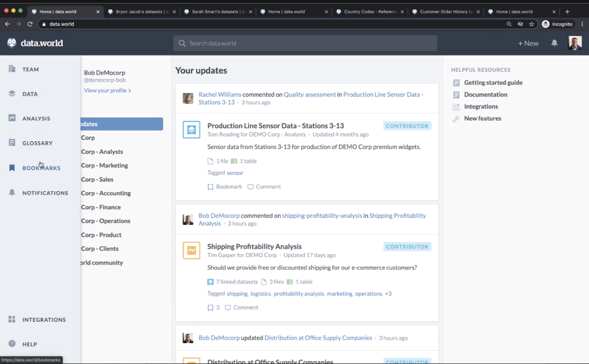589x364 pixels.
Task: Select Corp - Operations in feed list
Action: coord(105,221)
